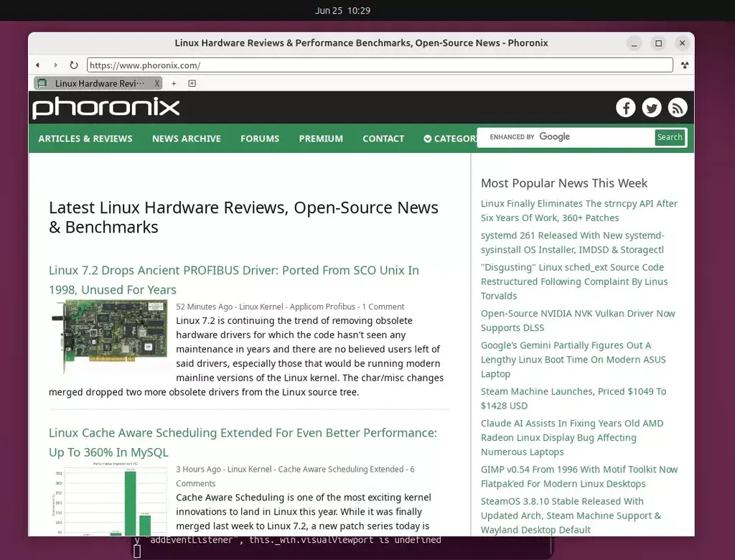The height and width of the screenshot is (560, 735).
Task: Open the systemd 261 Released story
Action: click(572, 243)
